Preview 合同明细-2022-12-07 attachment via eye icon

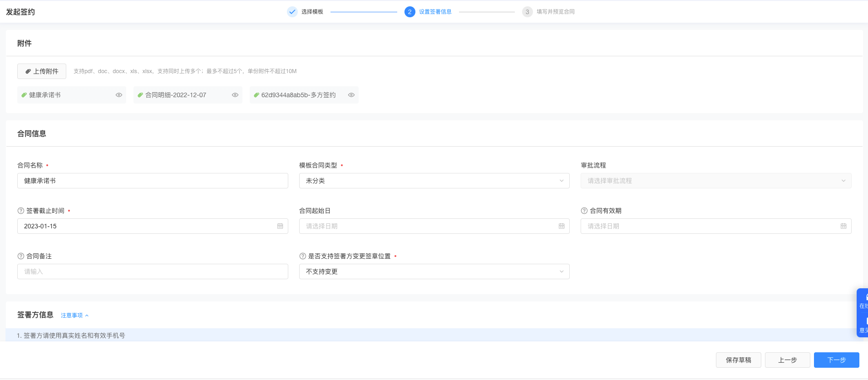[235, 95]
